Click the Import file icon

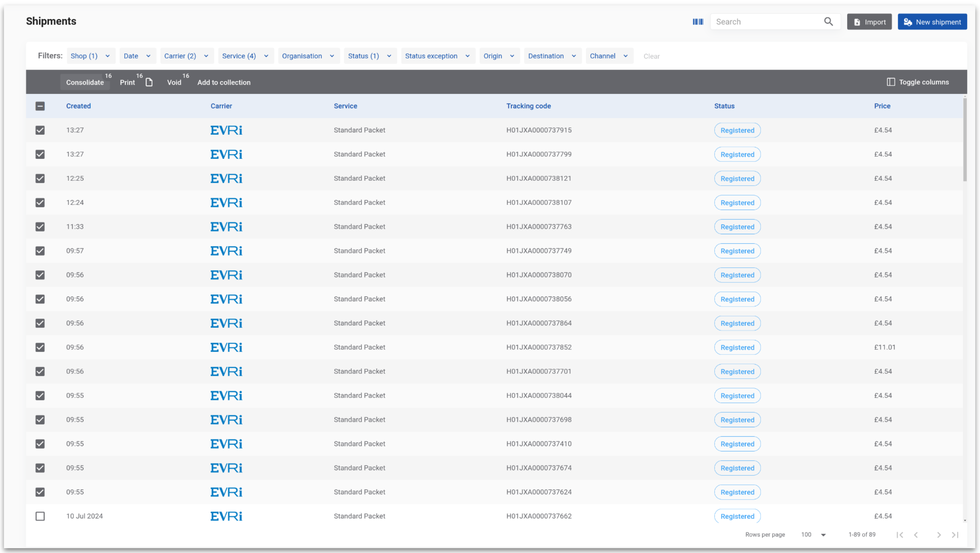tap(857, 22)
